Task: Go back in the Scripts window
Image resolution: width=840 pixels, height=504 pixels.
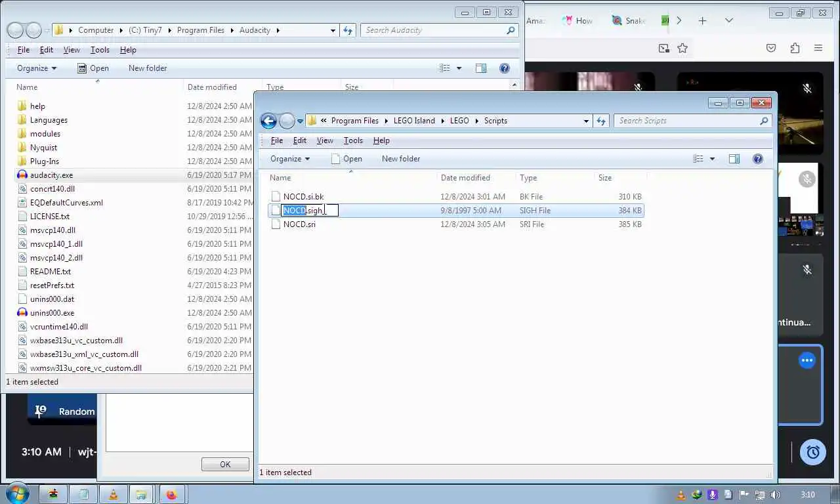Action: pyautogui.click(x=268, y=121)
